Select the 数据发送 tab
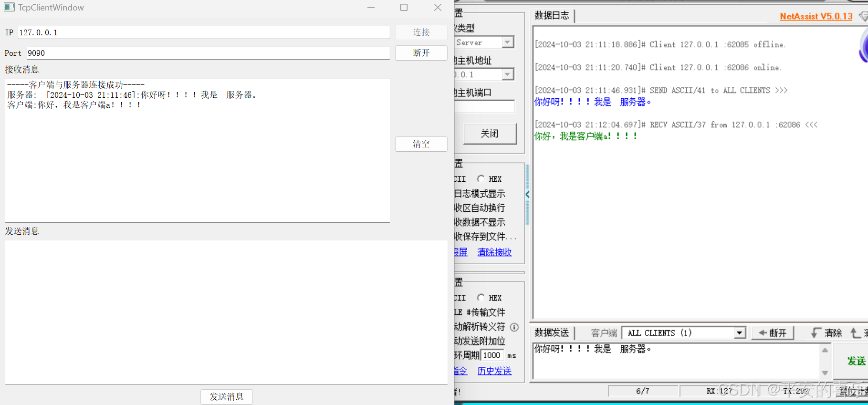Viewport: 868px width, 405px height. 552,332
